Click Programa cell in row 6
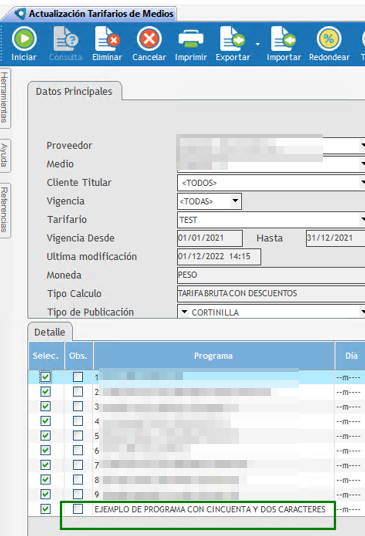The height and width of the screenshot is (536, 365). coord(214,451)
